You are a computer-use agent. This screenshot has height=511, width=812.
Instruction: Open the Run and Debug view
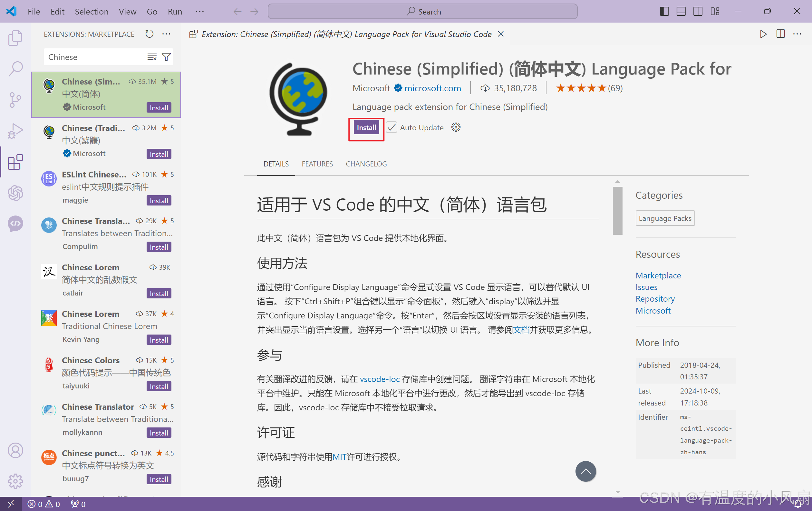click(x=15, y=131)
